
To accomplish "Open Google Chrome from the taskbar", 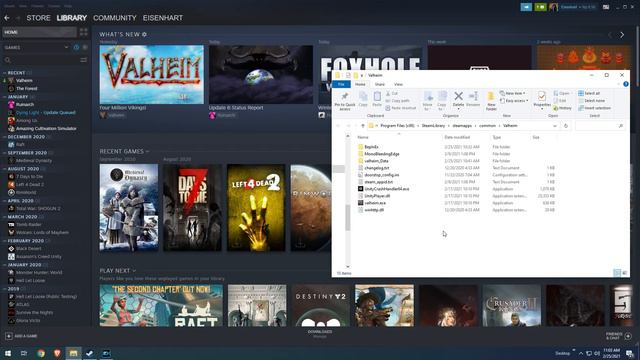I will coord(40,353).
